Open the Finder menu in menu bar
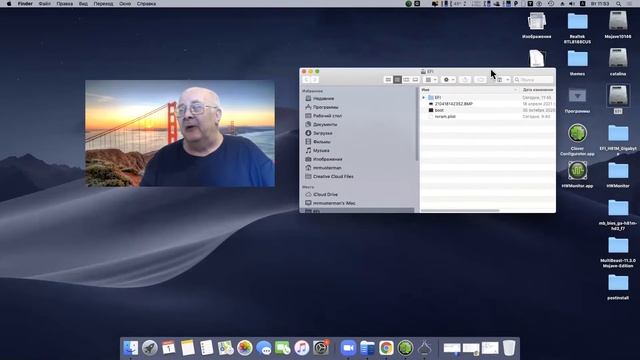 point(25,4)
